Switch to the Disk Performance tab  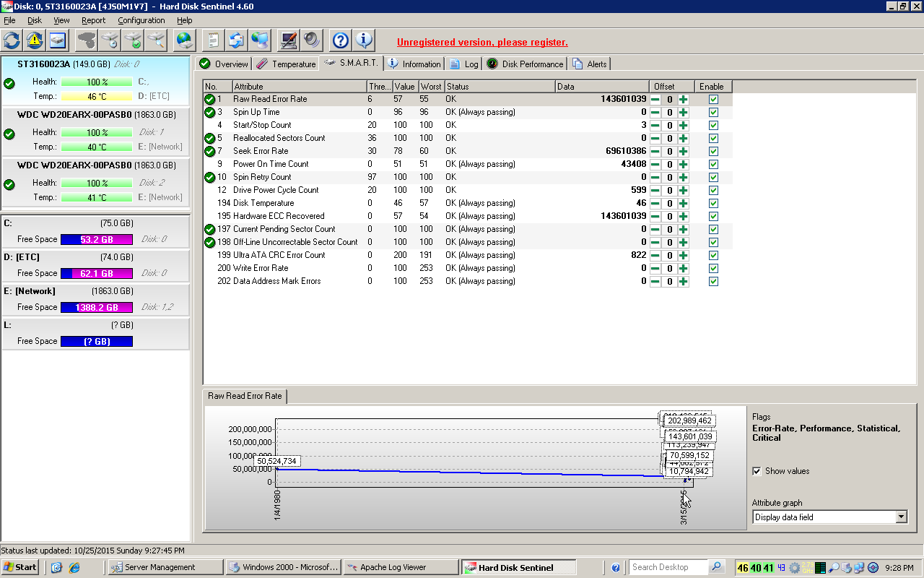click(x=526, y=64)
